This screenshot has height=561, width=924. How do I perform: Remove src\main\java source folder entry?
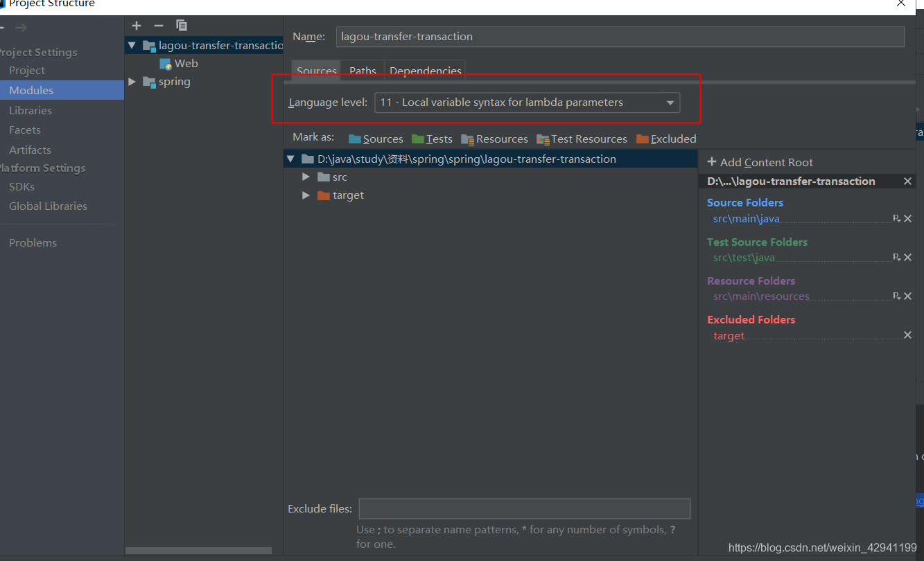(x=908, y=218)
